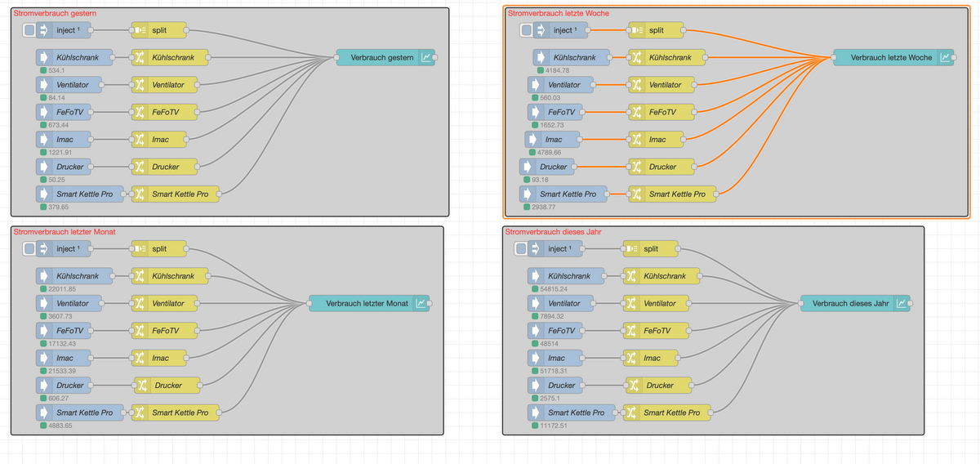980x464 pixels.
Task: Click the status value 2938.77
Action: [x=543, y=207]
